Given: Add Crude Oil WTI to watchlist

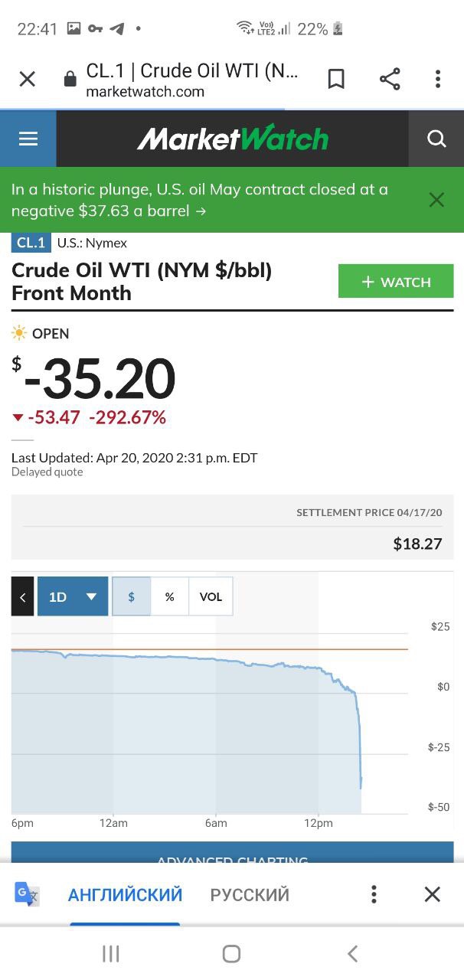Looking at the screenshot, I should (396, 282).
